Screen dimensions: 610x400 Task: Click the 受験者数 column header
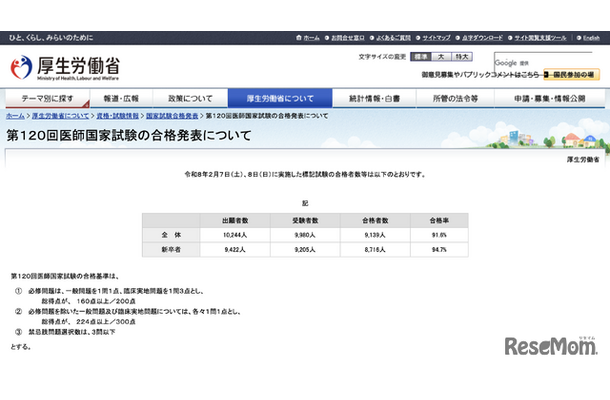[x=305, y=221]
